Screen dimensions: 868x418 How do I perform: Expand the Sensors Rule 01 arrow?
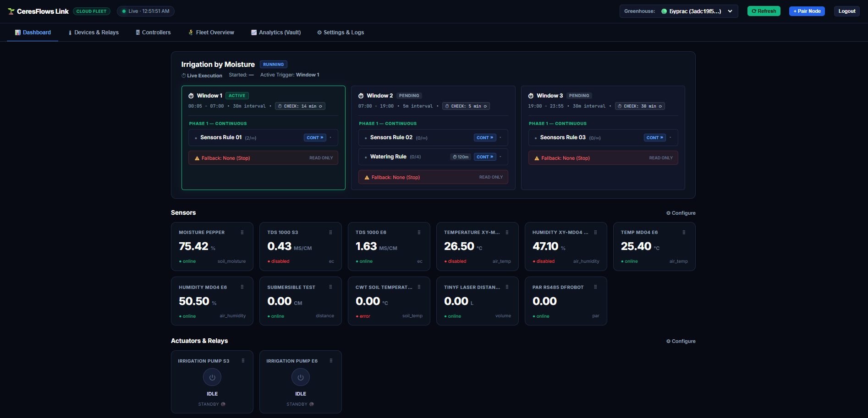(330, 137)
